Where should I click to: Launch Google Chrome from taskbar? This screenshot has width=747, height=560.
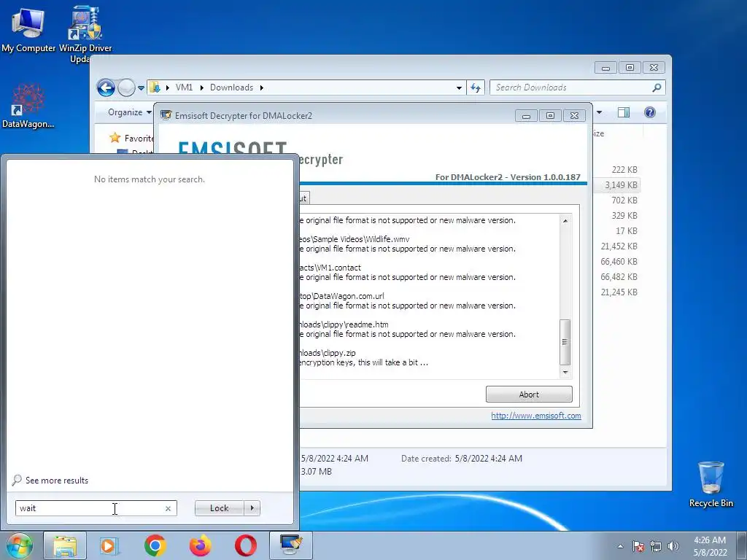coord(155,545)
